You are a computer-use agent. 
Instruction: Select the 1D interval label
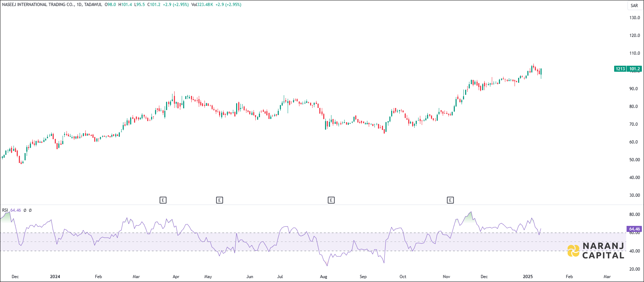tap(79, 5)
